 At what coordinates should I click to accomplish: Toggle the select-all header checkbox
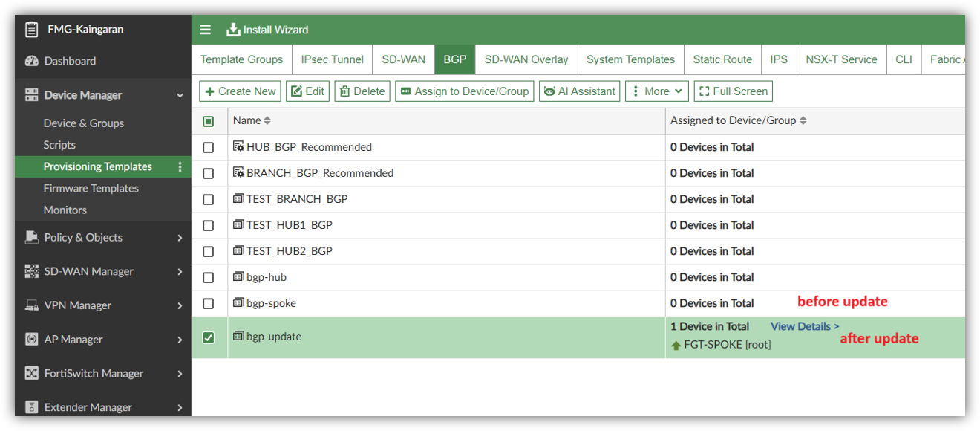pyautogui.click(x=209, y=121)
